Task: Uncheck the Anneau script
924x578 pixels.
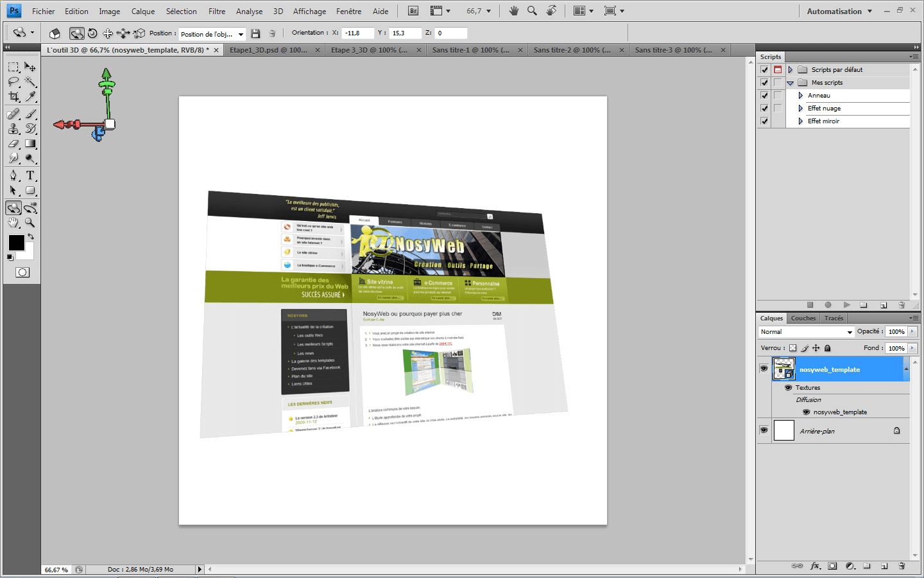Action: click(x=764, y=95)
